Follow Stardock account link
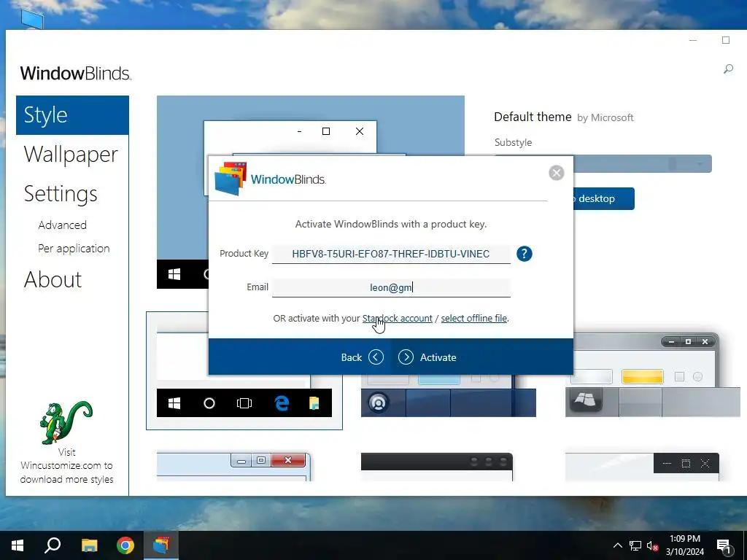This screenshot has width=747, height=560. [398, 318]
